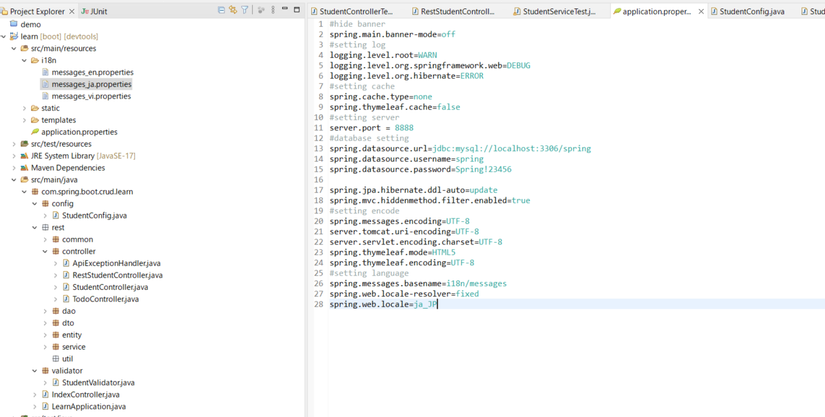
Task: Open the StudentConfig.java editor tab
Action: pos(751,11)
